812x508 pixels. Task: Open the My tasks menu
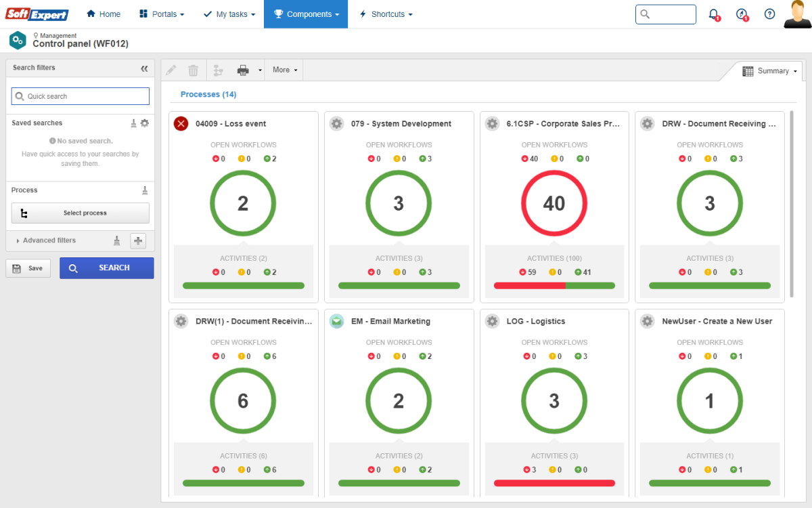(x=229, y=14)
